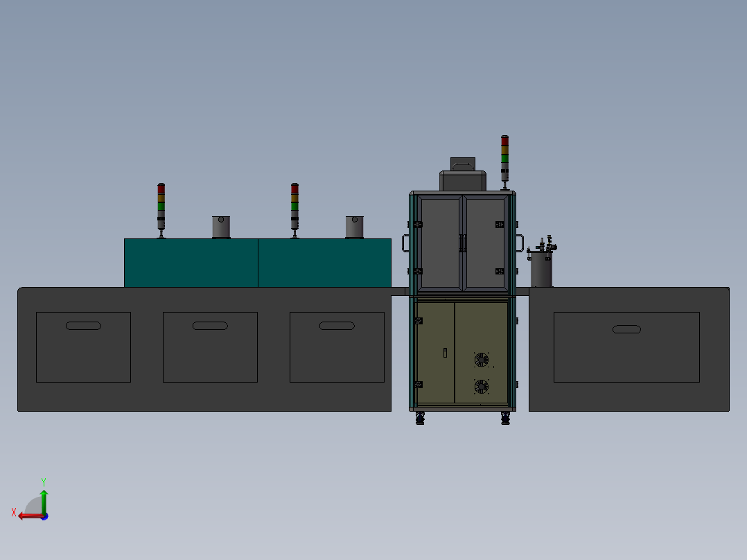Click the pull handle on the cabinet's right side
The width and height of the screenshot is (747, 560).
(x=520, y=243)
